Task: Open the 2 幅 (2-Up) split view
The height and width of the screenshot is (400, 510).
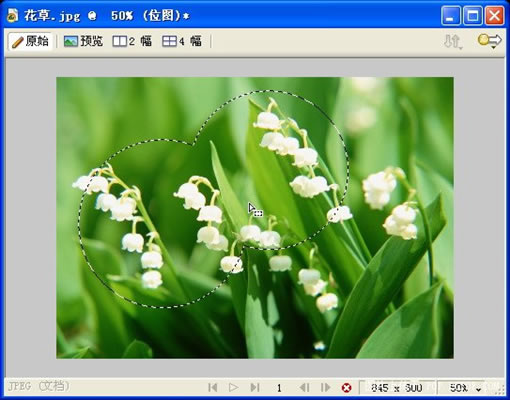Action: point(132,41)
